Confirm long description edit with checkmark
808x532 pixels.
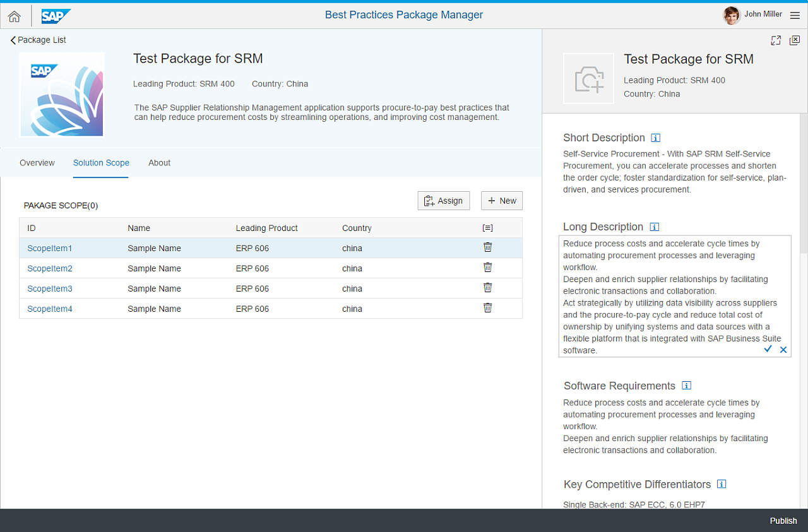768,349
